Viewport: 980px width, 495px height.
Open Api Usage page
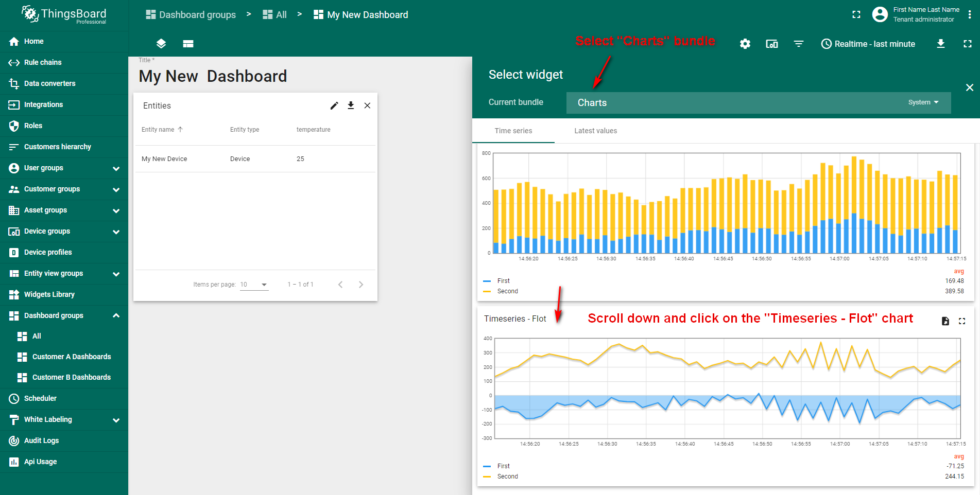point(64,462)
